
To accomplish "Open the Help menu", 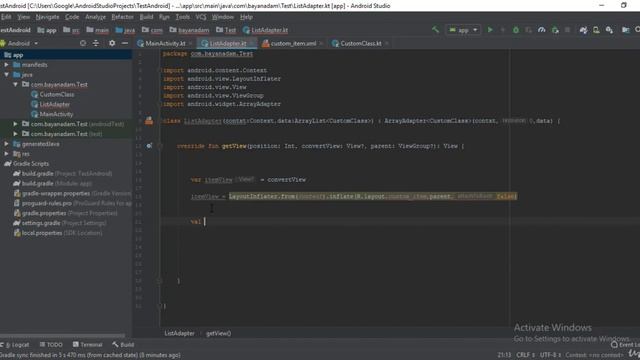I will click(246, 17).
